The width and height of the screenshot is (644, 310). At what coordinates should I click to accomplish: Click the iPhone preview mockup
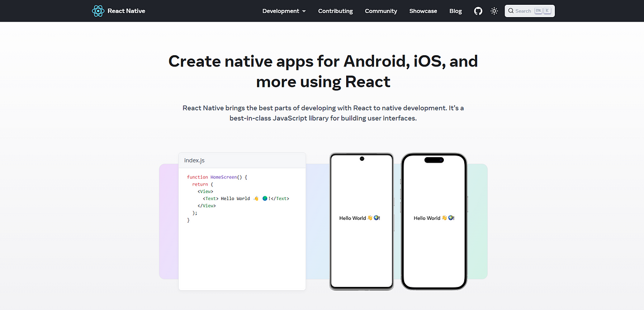pos(434,222)
